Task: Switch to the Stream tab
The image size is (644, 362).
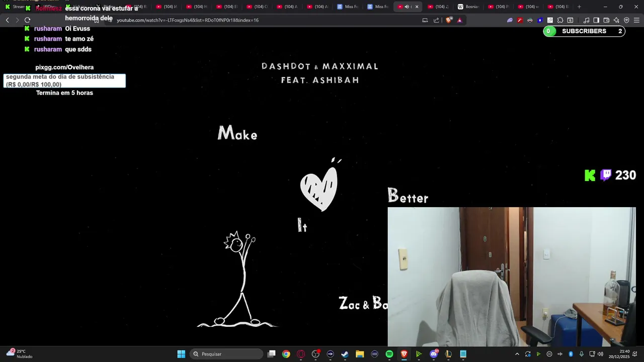Action: pyautogui.click(x=16, y=7)
